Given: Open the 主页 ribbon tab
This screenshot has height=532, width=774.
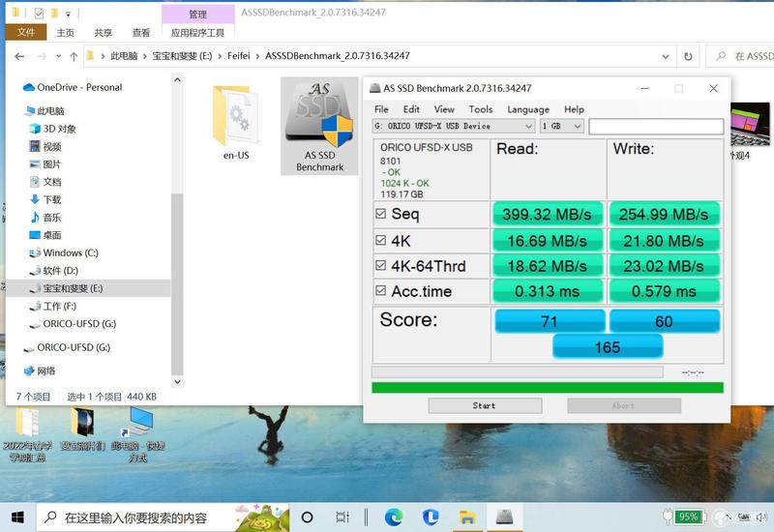Looking at the screenshot, I should tap(65, 33).
